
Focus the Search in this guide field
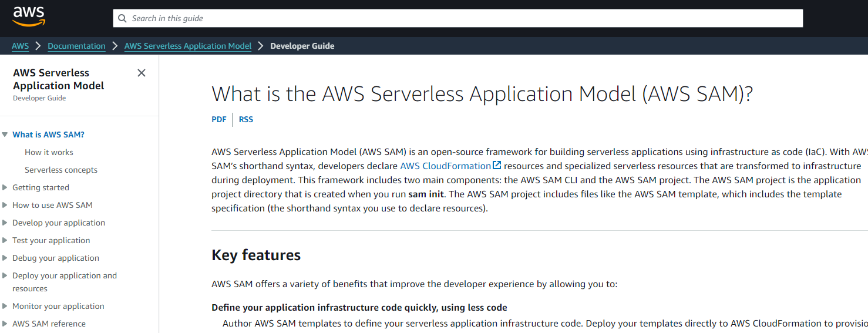coord(458,18)
